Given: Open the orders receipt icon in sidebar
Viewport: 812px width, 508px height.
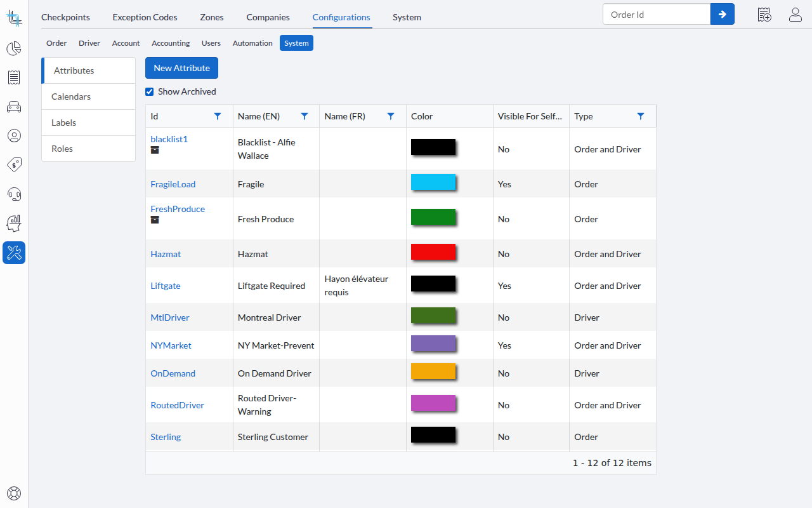Looking at the screenshot, I should pyautogui.click(x=14, y=77).
